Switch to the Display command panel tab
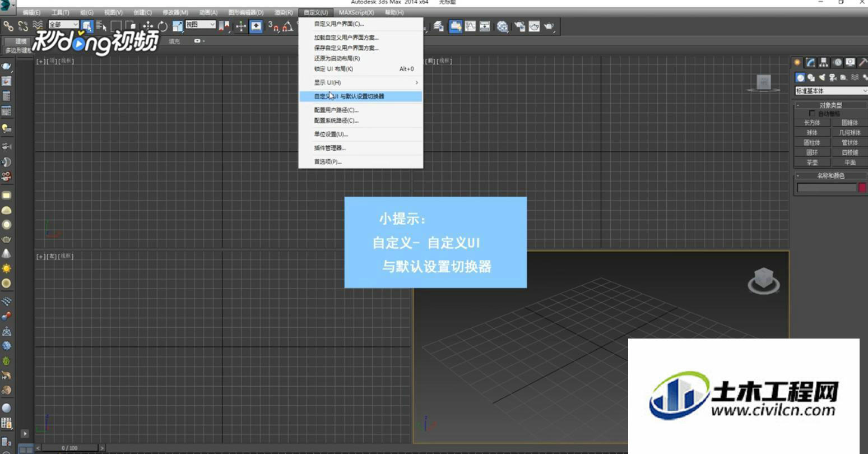 tap(850, 62)
